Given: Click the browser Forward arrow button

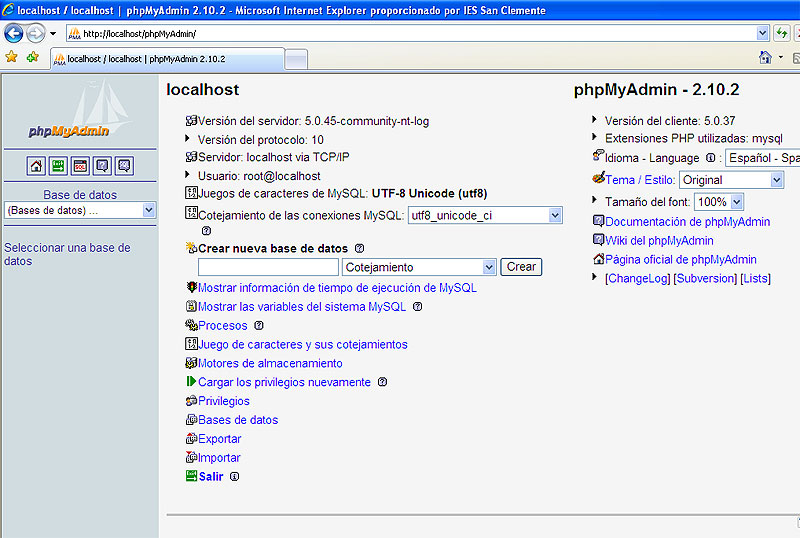Looking at the screenshot, I should [35, 34].
